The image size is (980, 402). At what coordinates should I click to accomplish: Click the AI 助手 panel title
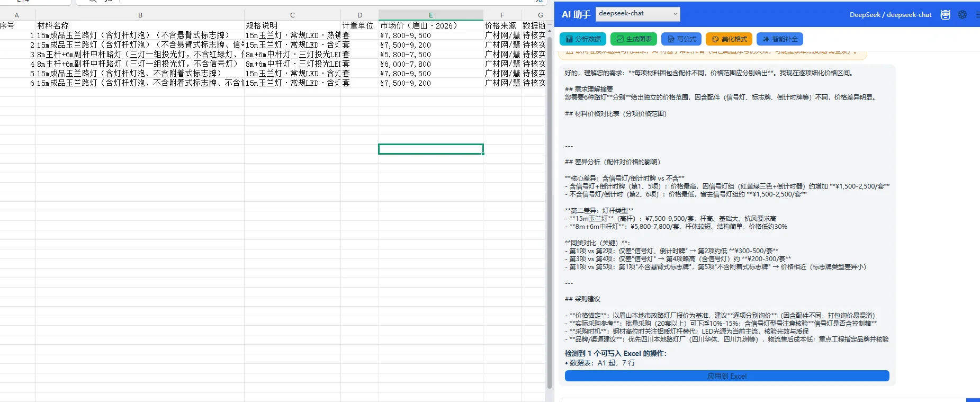click(576, 14)
